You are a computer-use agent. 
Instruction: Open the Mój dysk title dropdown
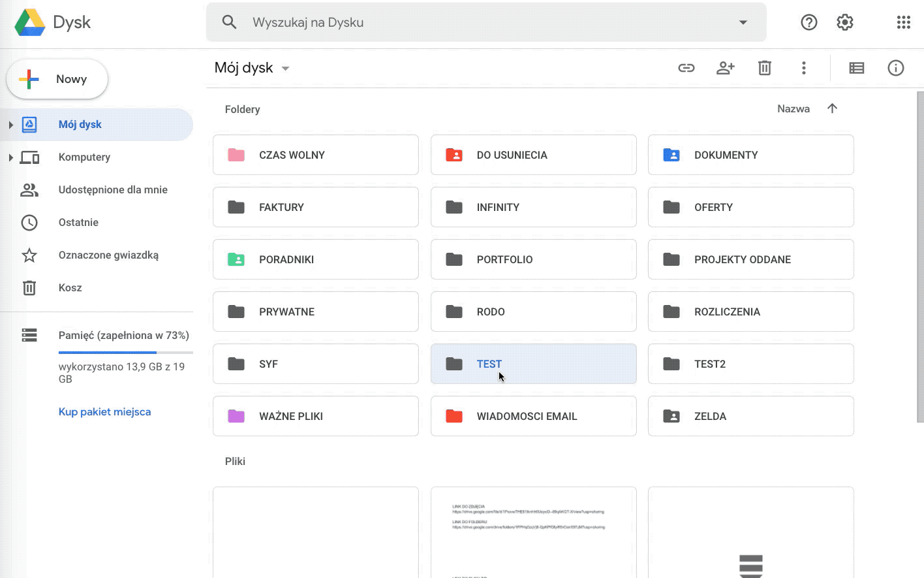285,69
